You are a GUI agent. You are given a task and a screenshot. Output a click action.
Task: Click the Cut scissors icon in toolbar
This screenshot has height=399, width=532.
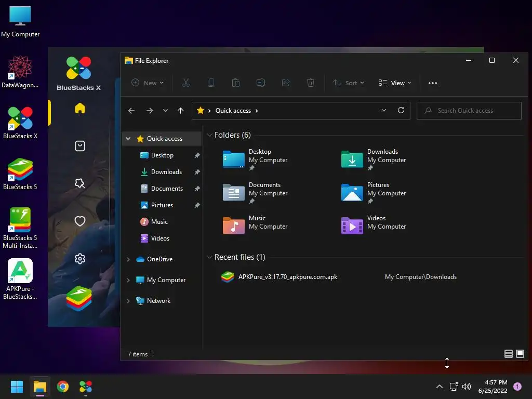[186, 83]
